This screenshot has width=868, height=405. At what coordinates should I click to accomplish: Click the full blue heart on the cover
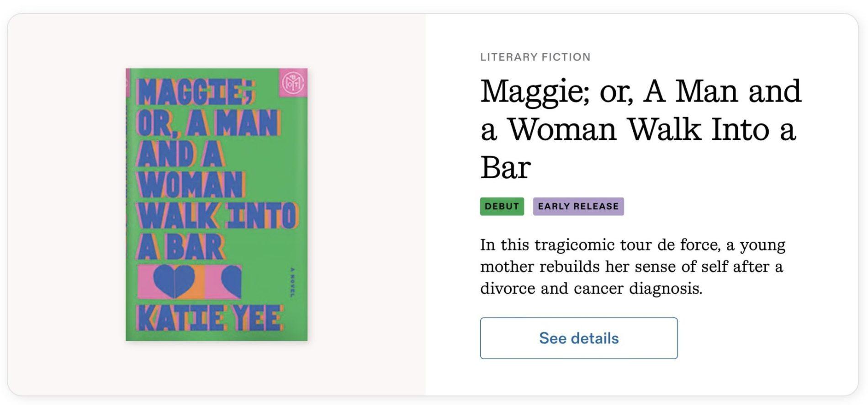(x=174, y=281)
